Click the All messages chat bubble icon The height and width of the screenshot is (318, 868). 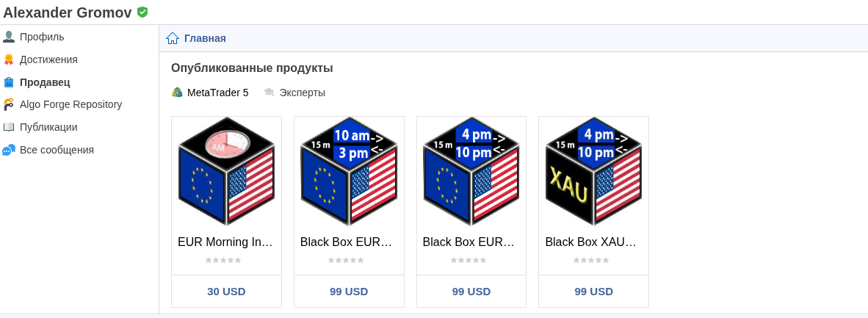9,150
